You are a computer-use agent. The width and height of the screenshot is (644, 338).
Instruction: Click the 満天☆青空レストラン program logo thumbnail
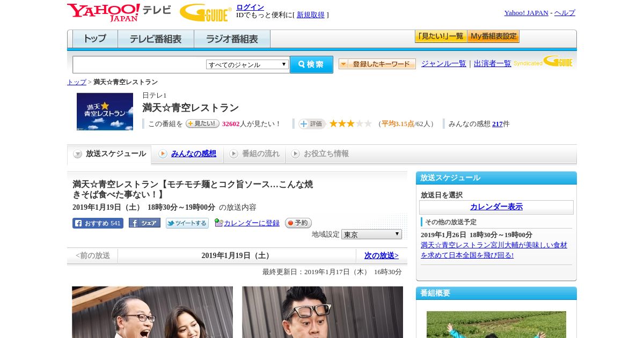pyautogui.click(x=105, y=112)
